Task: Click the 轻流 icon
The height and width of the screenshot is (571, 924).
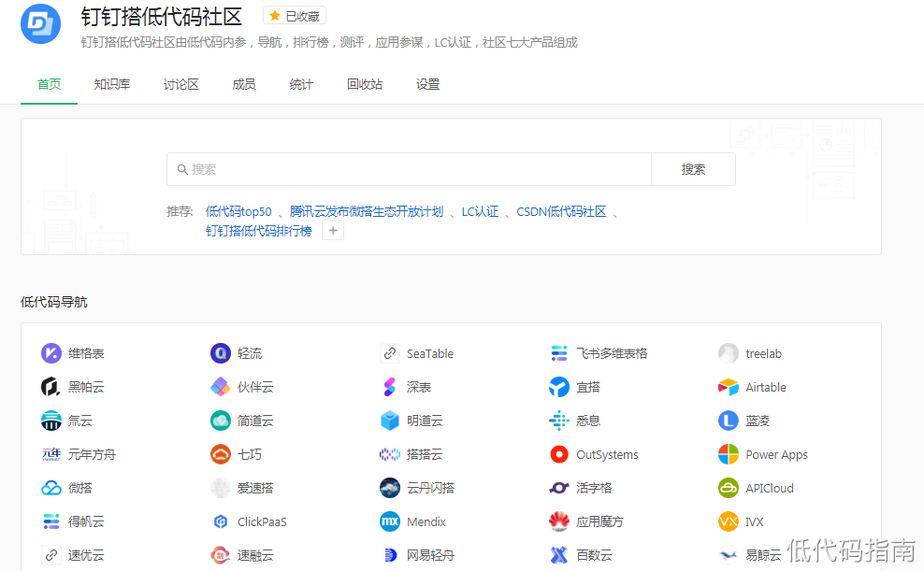Action: [221, 353]
